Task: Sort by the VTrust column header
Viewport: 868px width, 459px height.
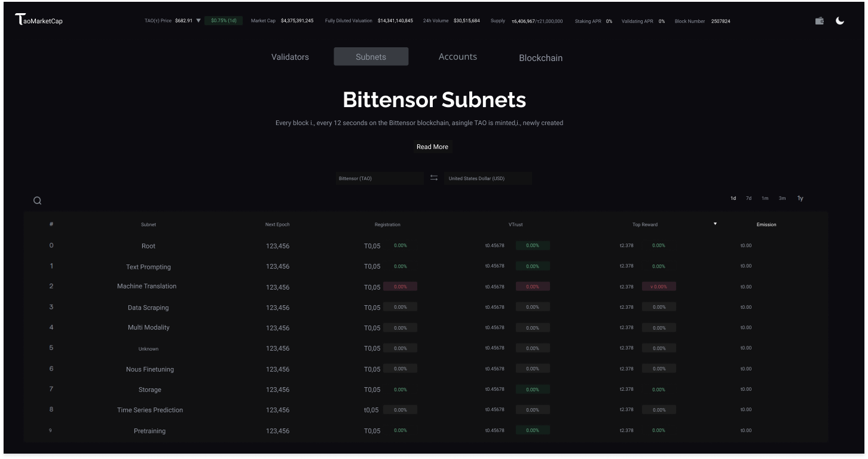Action: pyautogui.click(x=515, y=224)
